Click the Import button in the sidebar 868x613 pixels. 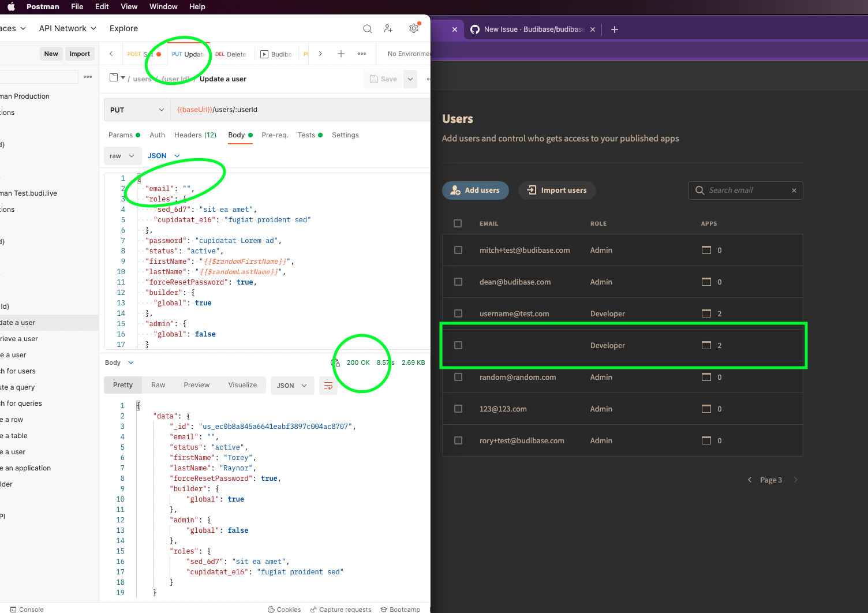pos(80,53)
